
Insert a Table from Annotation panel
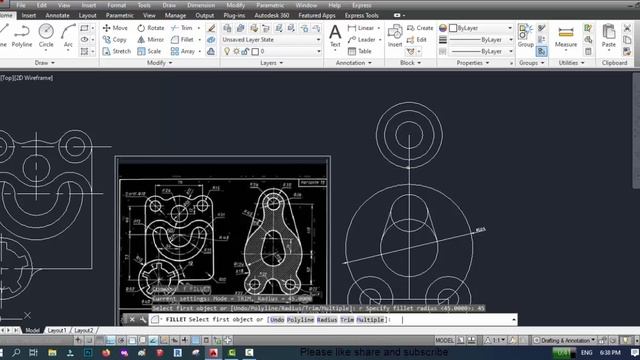click(360, 51)
